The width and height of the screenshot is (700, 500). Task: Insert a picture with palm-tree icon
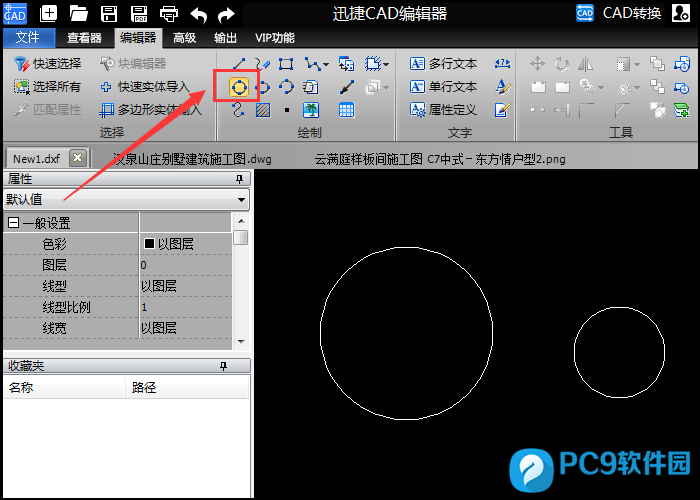pos(311,109)
